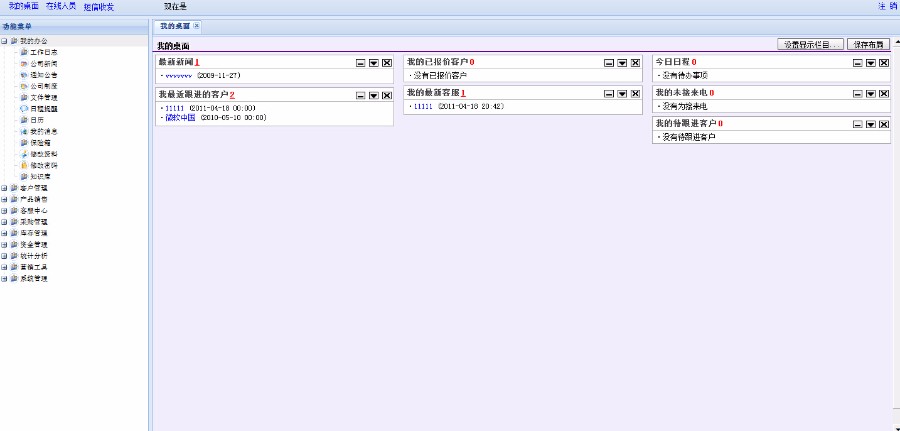Screen dimensions: 900x431
Task: Click the red count 2 after 我最近跟进的客户
Action: coord(232,94)
